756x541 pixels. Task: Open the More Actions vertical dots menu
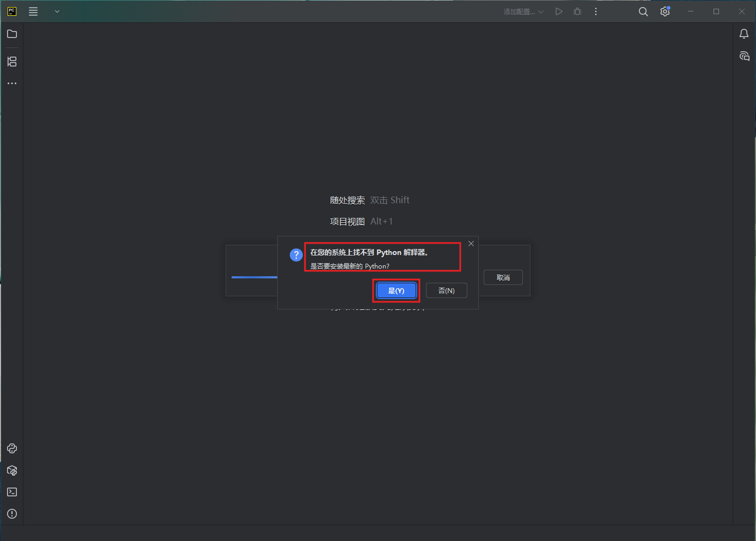click(x=596, y=11)
